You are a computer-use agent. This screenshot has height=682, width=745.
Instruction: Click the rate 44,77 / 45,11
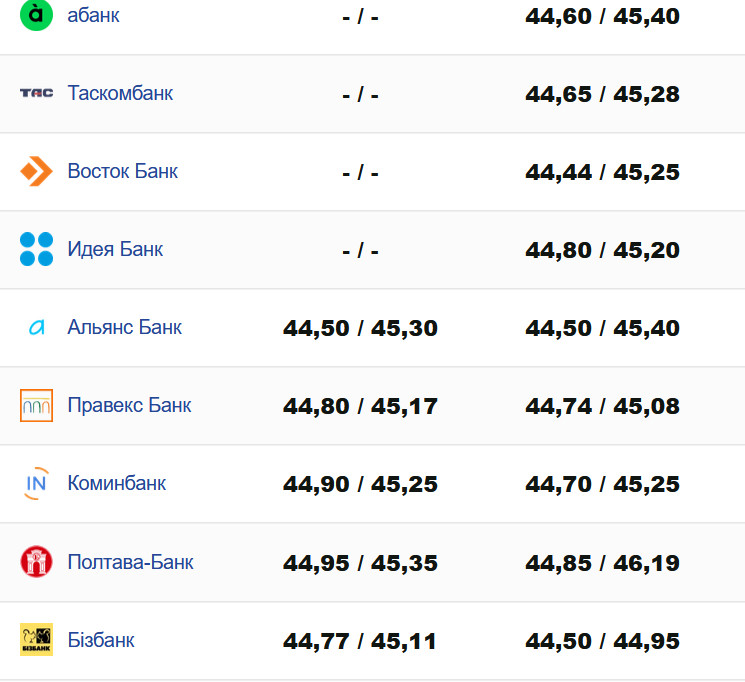(x=360, y=640)
